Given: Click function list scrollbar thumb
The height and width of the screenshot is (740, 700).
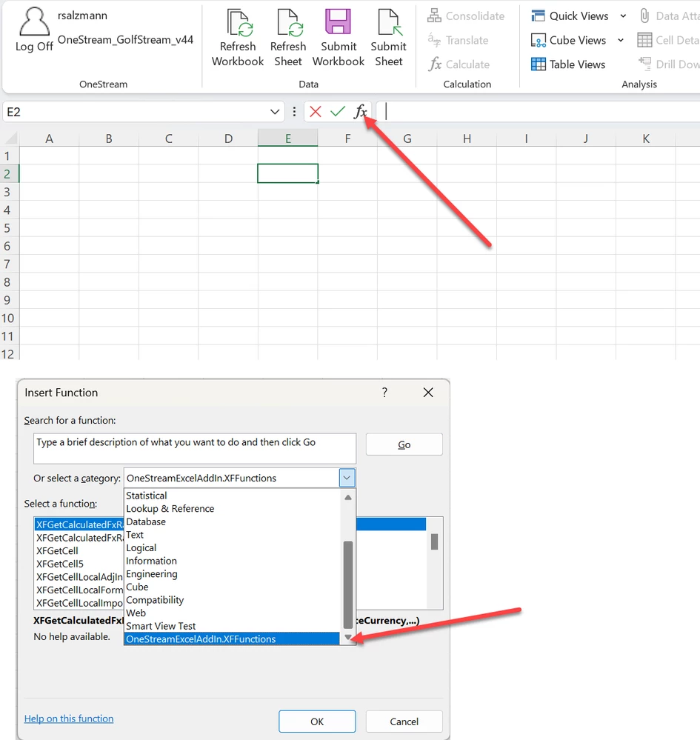Looking at the screenshot, I should pos(434,541).
